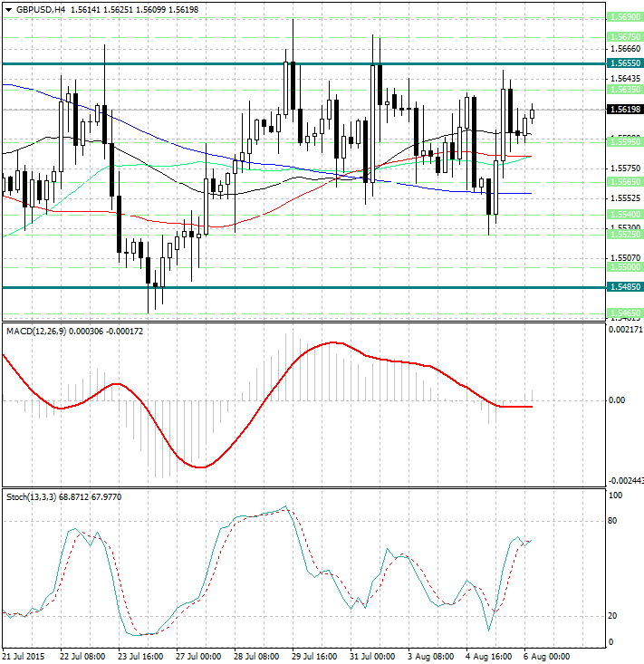Click the 1.55250 green price level tag
This screenshot has height=664, width=644.
(x=625, y=234)
